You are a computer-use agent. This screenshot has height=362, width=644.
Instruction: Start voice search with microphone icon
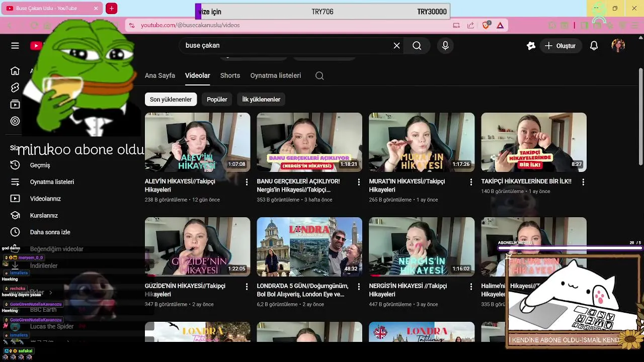coord(445,46)
